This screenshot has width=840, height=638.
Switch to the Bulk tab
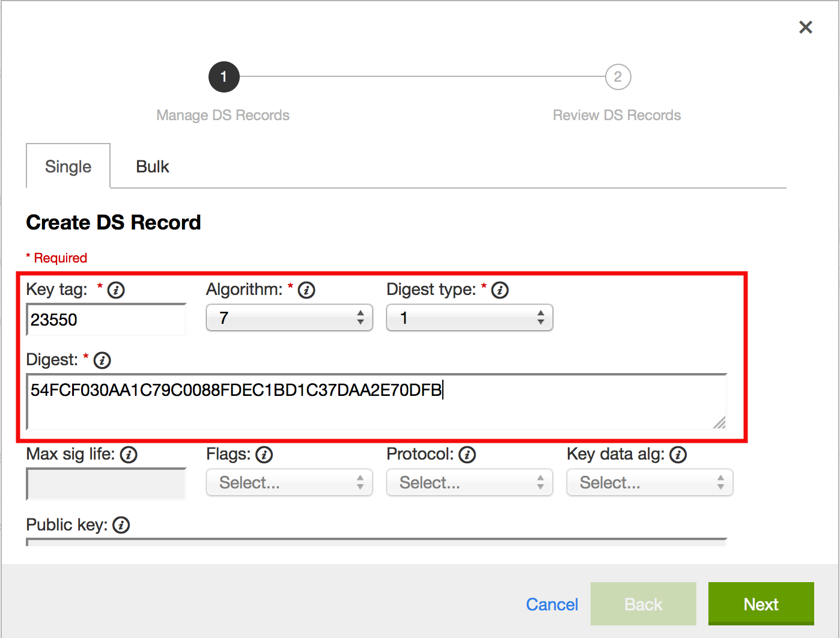click(153, 166)
